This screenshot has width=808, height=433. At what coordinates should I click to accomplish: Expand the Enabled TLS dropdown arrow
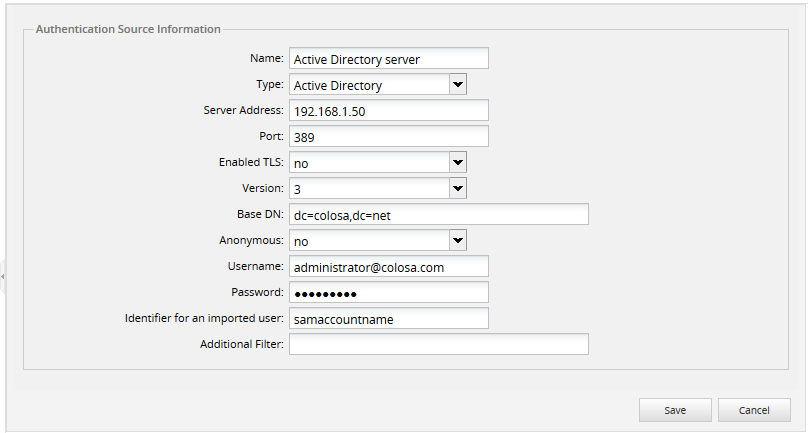(x=458, y=162)
